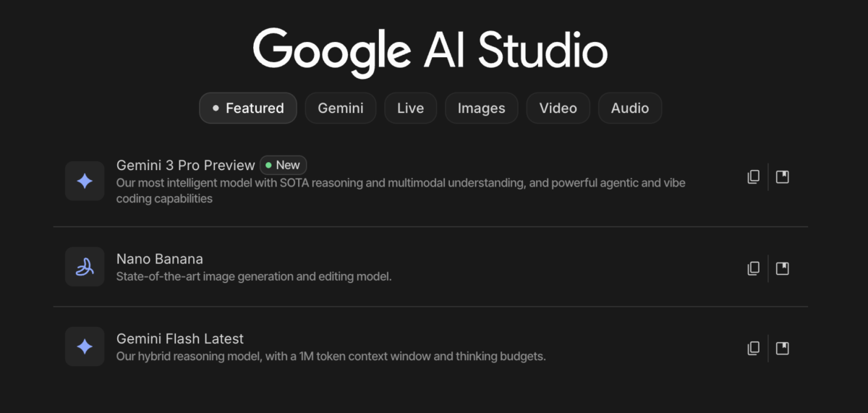Click the sparkle icon beside Gemini 3 Pro Preview
Image resolution: width=868 pixels, height=413 pixels.
pyautogui.click(x=85, y=181)
